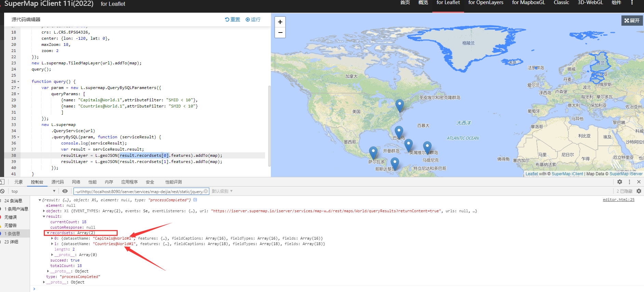The width and height of the screenshot is (644, 292).
Task: Open the top JavaScript context dropdown
Action: (x=33, y=191)
